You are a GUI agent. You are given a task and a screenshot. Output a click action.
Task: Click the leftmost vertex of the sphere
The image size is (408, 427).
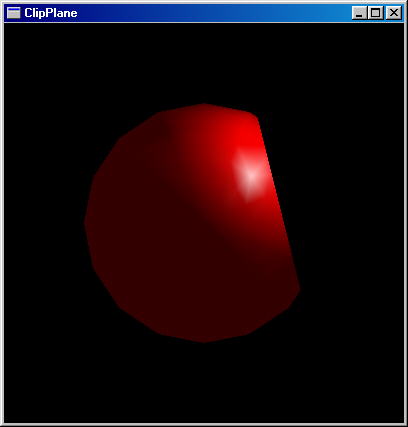click(x=85, y=223)
